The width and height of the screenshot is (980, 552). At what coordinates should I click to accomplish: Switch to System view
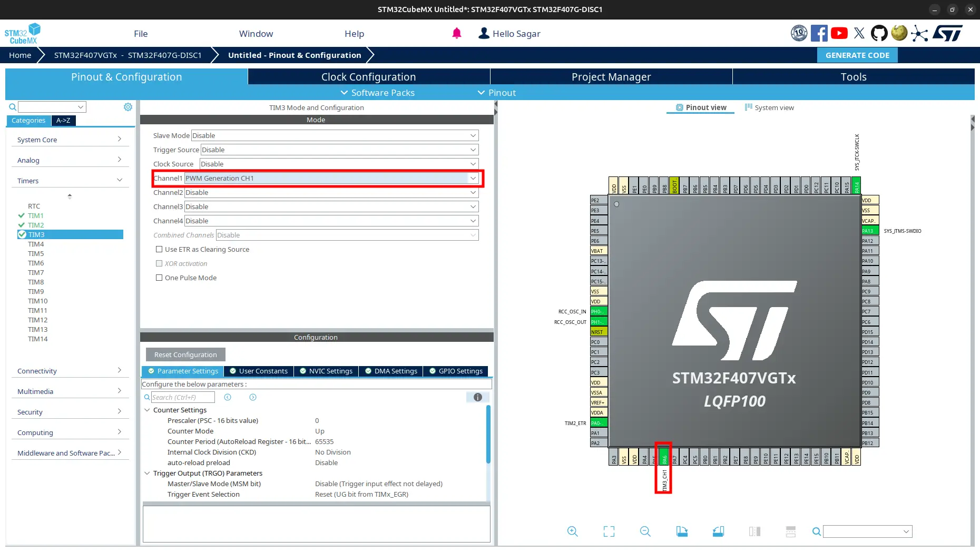click(769, 107)
